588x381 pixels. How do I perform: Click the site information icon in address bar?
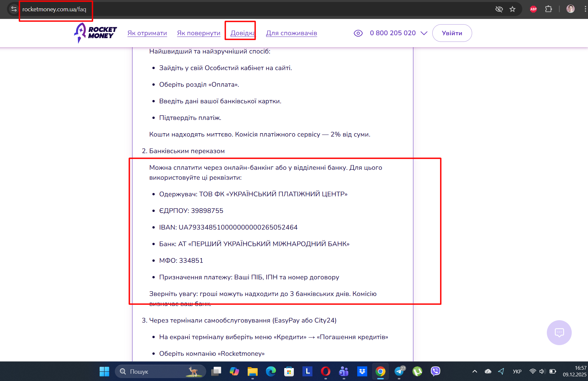[x=14, y=9]
